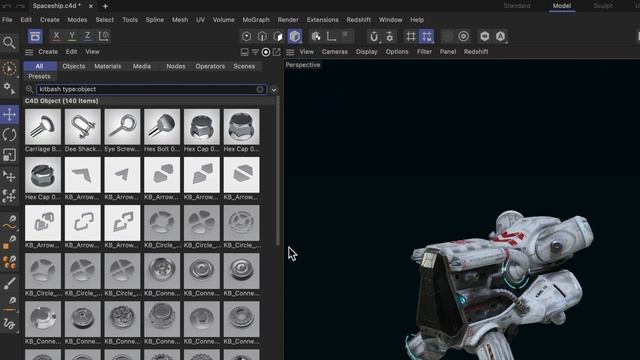Switch to the Standard layout
The image size is (640, 360).
pyautogui.click(x=517, y=6)
